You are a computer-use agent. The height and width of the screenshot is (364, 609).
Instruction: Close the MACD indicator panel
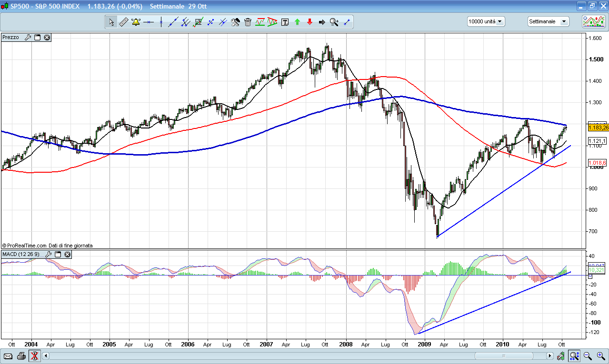pos(68,254)
